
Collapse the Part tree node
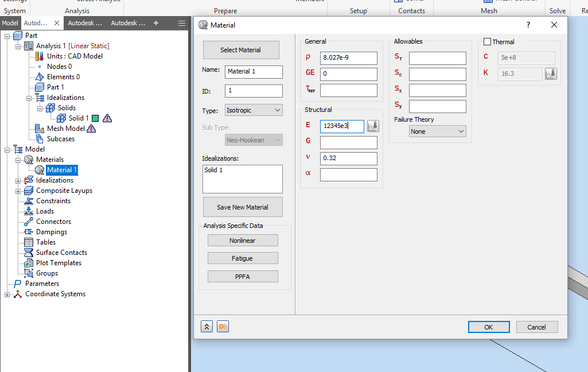click(x=7, y=36)
